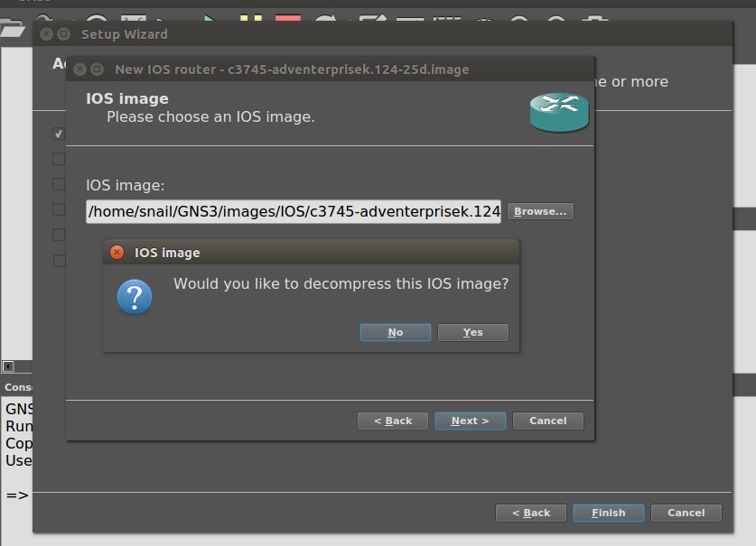Click the "Please choose an IOS image." text
756x546 pixels.
(x=210, y=117)
